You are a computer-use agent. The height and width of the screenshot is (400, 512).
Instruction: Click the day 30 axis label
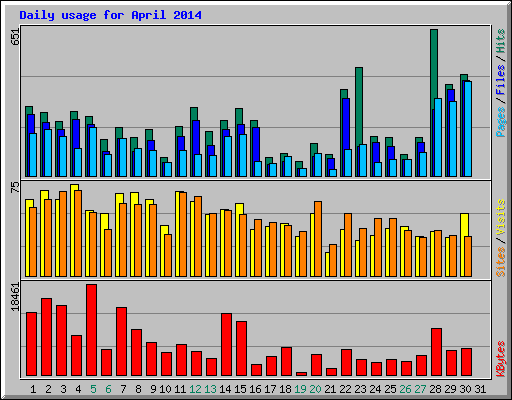pyautogui.click(x=465, y=389)
